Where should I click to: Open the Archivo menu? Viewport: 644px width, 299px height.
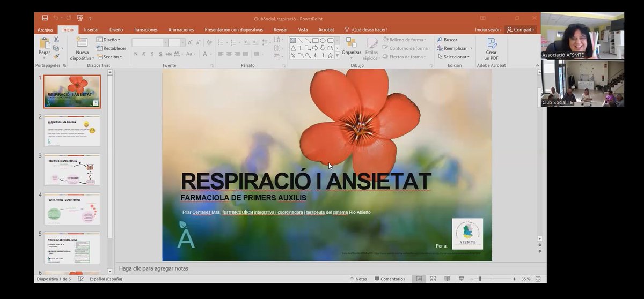[45, 29]
